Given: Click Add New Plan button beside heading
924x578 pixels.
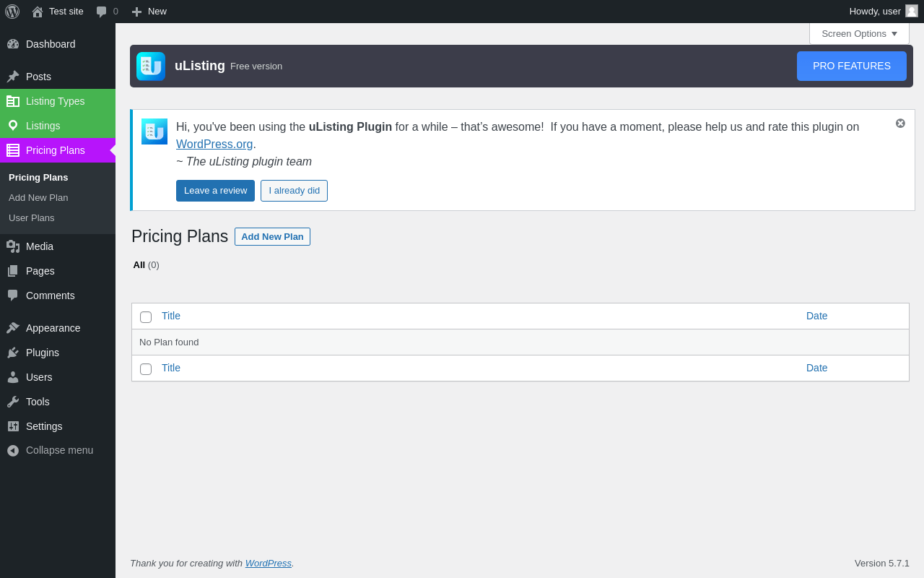Looking at the screenshot, I should click(272, 236).
